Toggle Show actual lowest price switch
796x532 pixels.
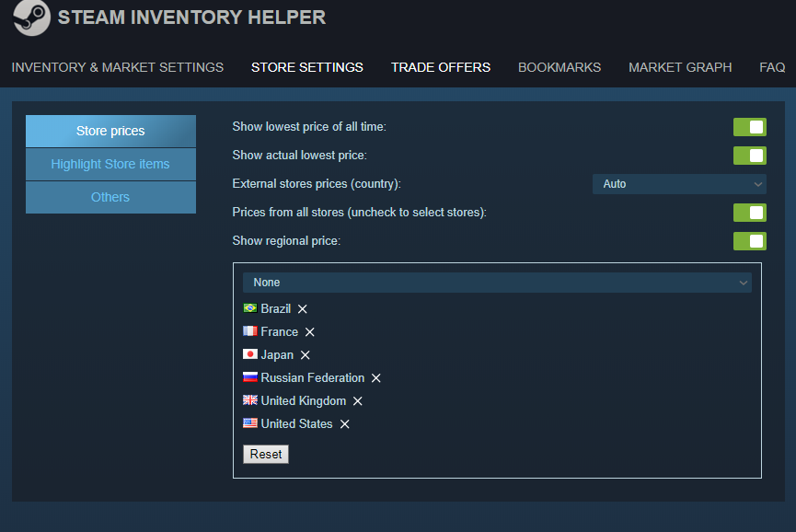pyautogui.click(x=750, y=156)
